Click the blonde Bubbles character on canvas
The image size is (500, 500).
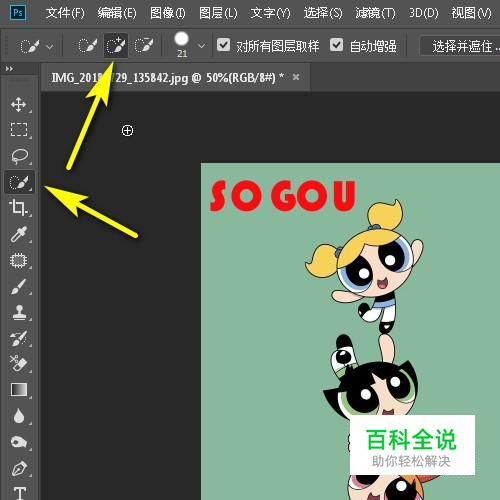click(x=364, y=266)
